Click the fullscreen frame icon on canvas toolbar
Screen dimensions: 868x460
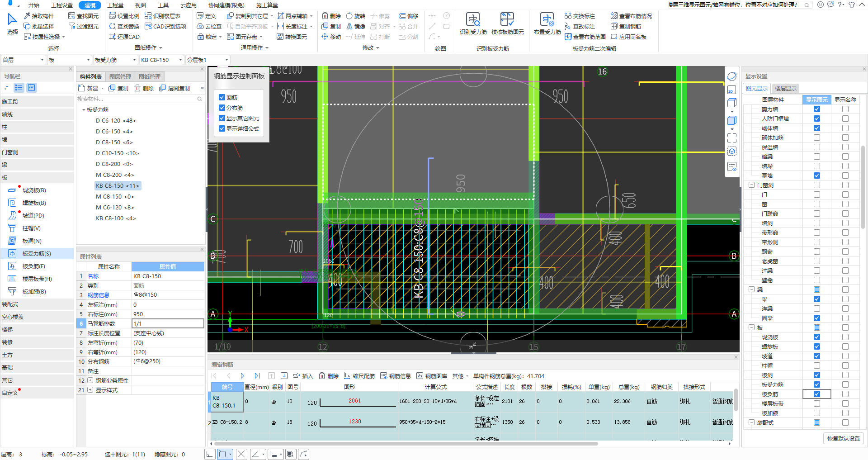pyautogui.click(x=731, y=138)
